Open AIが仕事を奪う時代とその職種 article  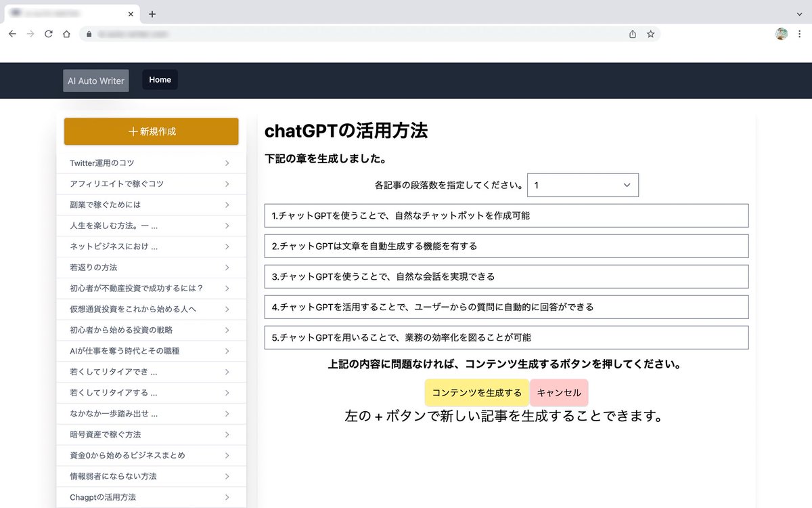pos(152,351)
